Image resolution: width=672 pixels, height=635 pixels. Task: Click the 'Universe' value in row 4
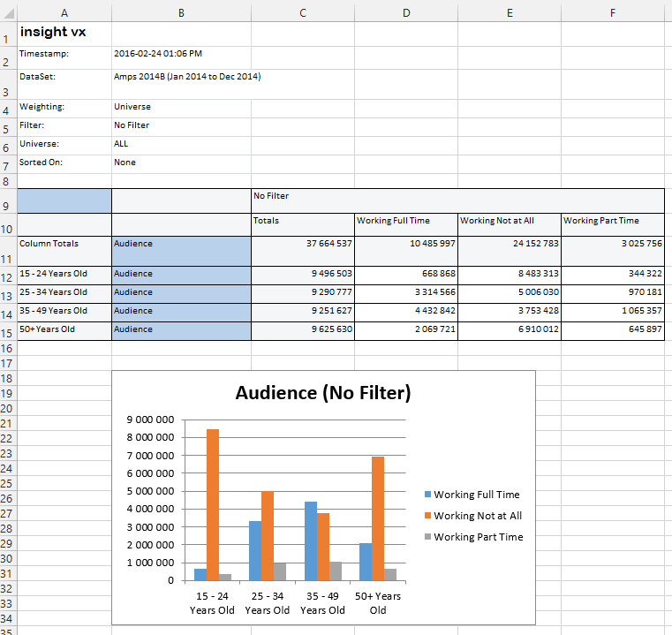click(x=181, y=109)
